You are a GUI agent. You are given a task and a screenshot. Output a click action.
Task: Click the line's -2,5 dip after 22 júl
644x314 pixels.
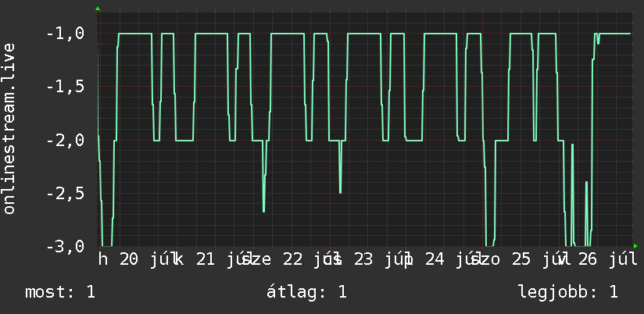[341, 191]
